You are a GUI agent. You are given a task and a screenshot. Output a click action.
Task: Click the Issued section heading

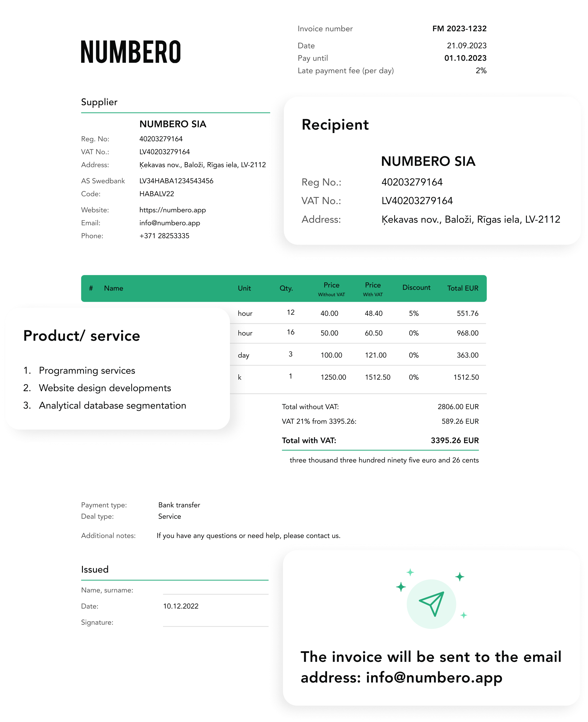click(95, 569)
